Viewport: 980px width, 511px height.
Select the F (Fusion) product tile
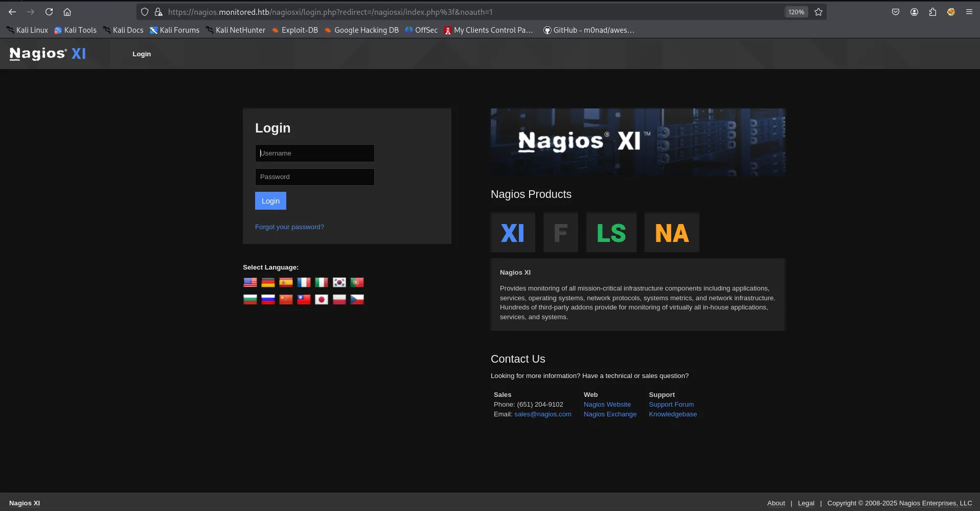pos(561,233)
